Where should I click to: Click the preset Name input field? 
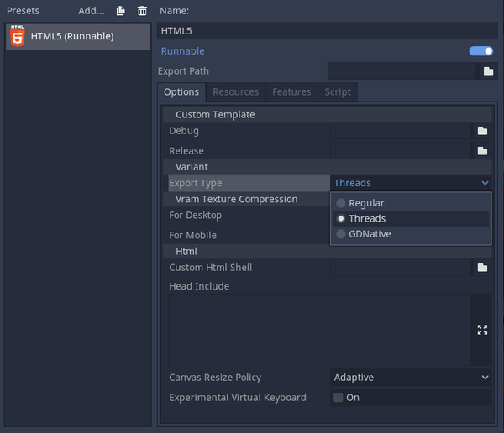(326, 30)
